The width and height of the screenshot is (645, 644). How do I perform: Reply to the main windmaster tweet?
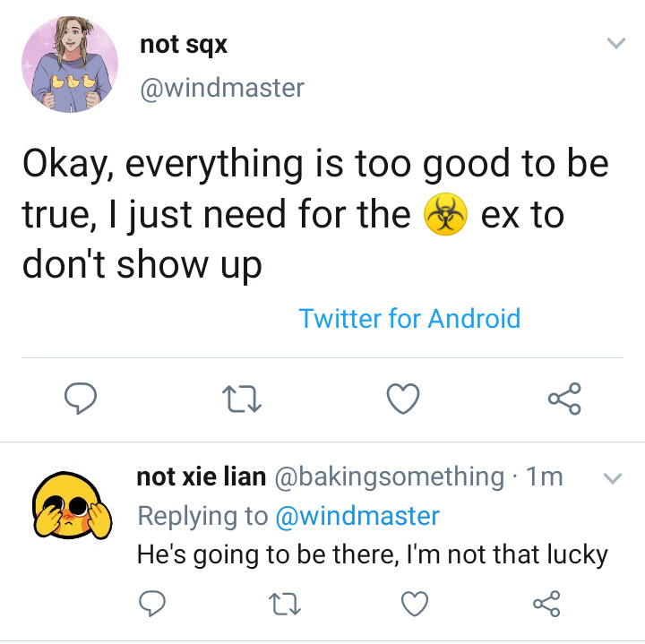click(81, 399)
